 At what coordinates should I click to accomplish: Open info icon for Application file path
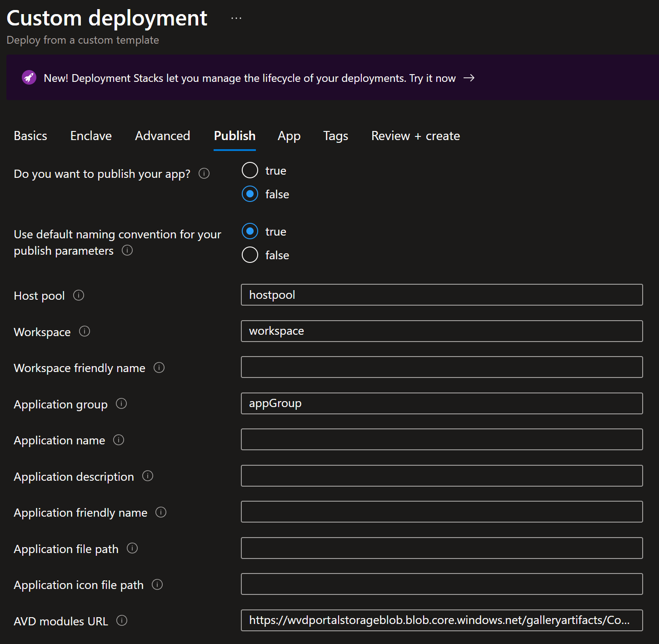(x=132, y=548)
